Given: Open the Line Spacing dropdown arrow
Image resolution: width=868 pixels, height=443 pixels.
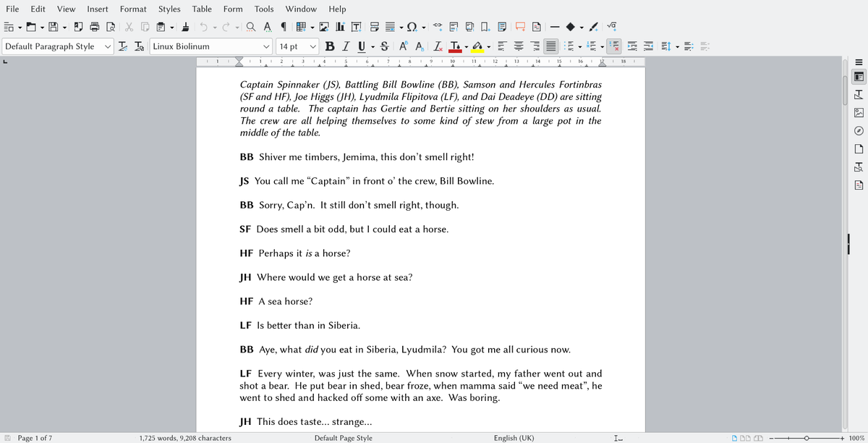Looking at the screenshot, I should 678,46.
